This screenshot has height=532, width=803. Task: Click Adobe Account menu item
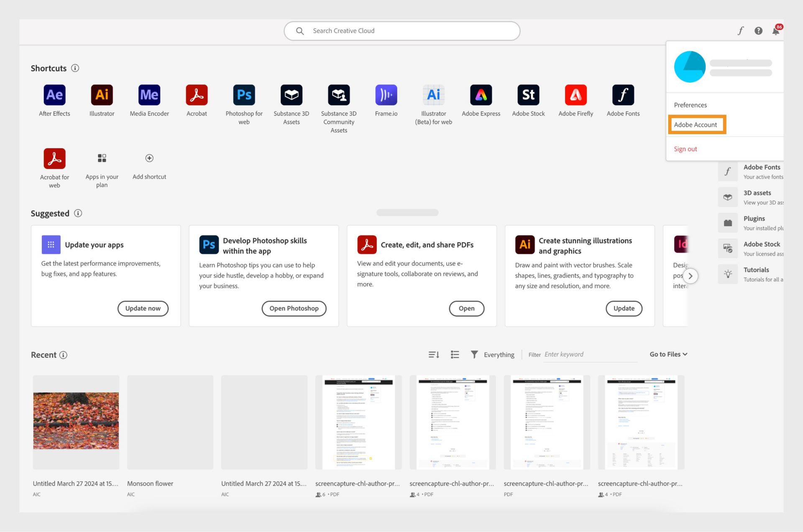pos(696,124)
